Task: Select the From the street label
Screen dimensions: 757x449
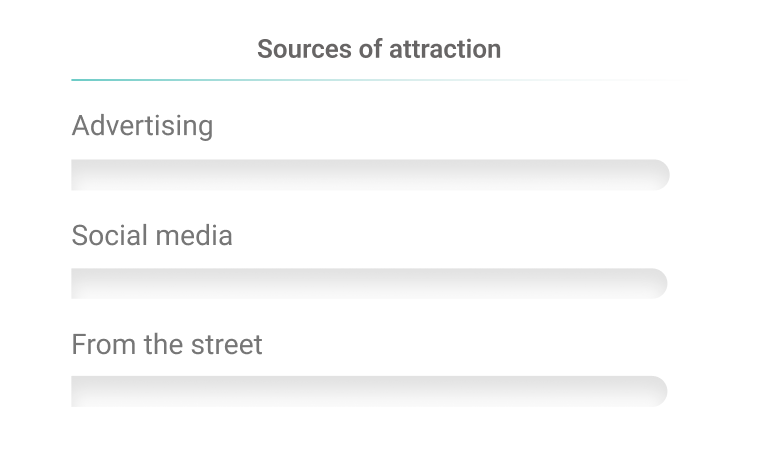Action: [x=167, y=345]
